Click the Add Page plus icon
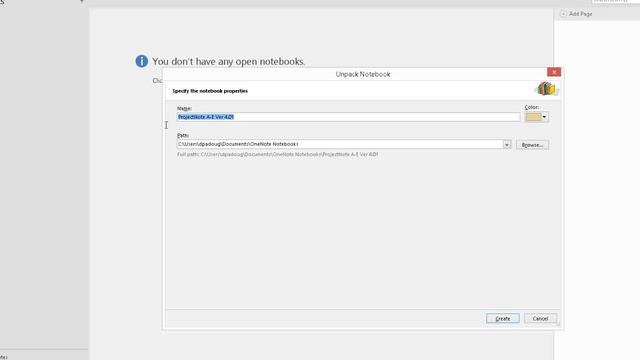The image size is (640, 360). (x=563, y=14)
